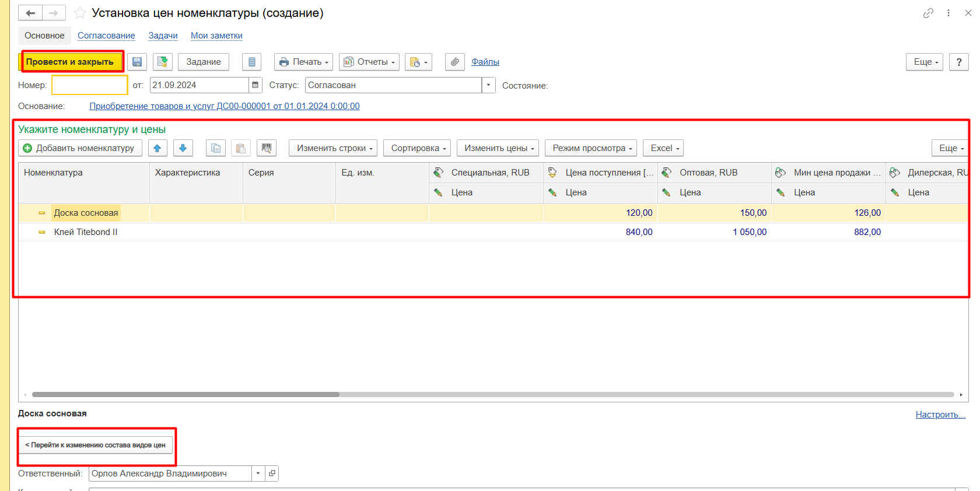980x491 pixels.
Task: Move selected row up with arrow
Action: click(x=157, y=148)
